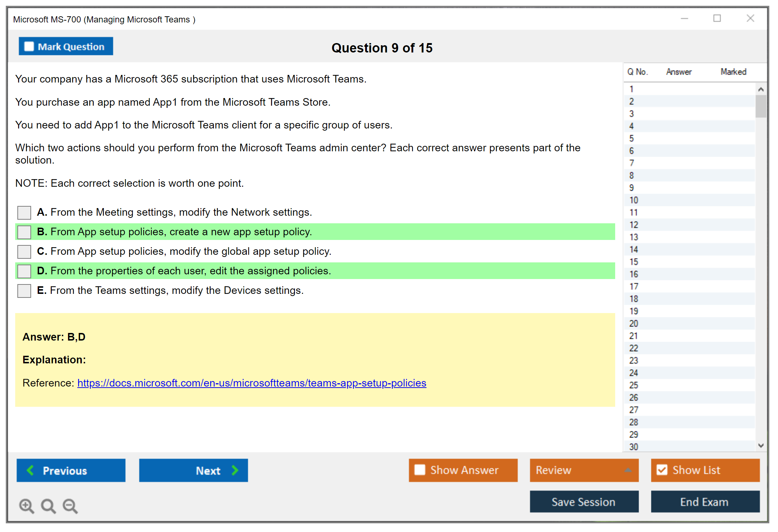Click the End Exam button
Screen dimensions: 778x532
(705, 502)
